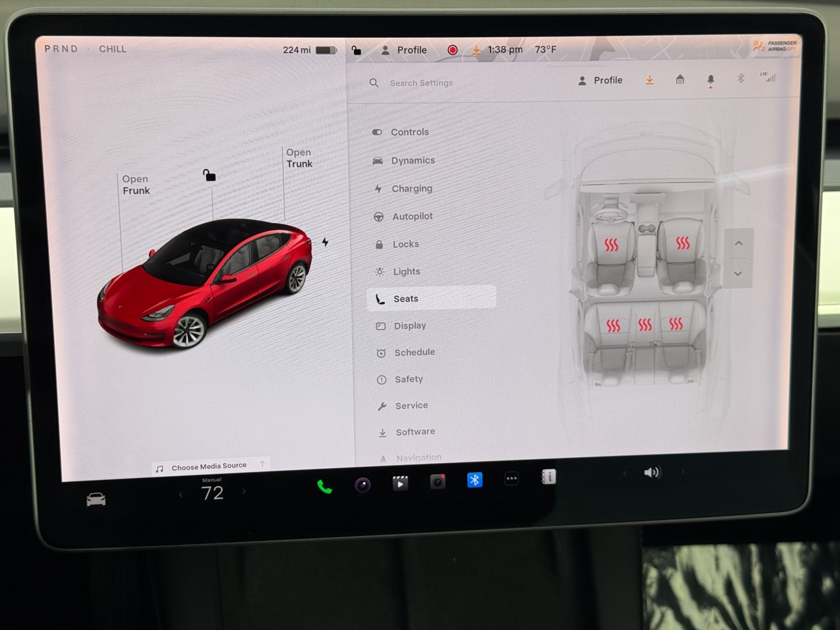840x630 pixels.
Task: Select Autopilot in settings list
Action: tap(412, 216)
